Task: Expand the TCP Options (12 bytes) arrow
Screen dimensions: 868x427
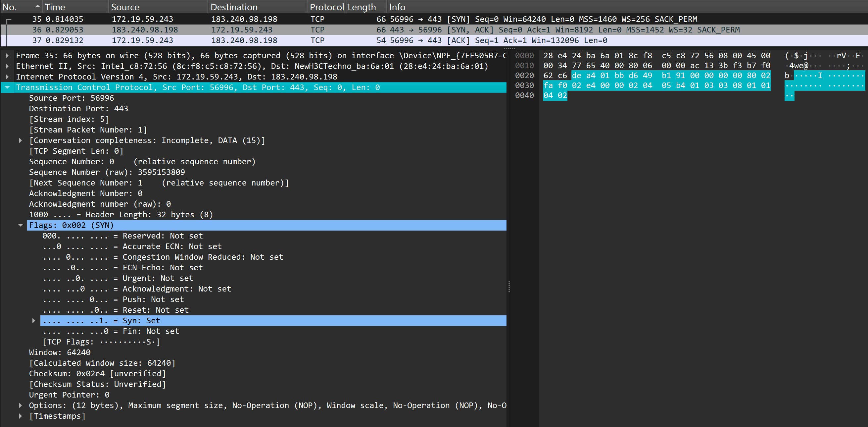Action: click(21, 405)
